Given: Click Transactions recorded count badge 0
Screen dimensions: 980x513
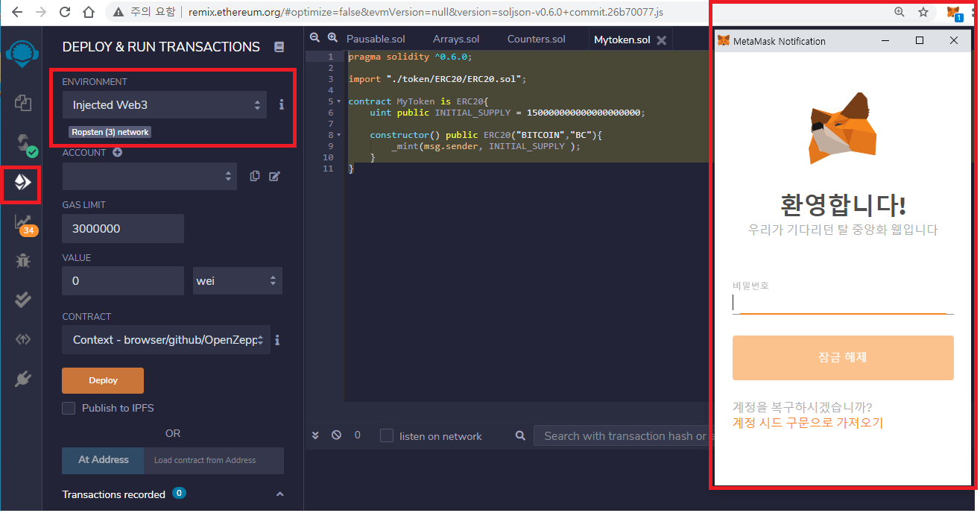Looking at the screenshot, I should point(179,494).
